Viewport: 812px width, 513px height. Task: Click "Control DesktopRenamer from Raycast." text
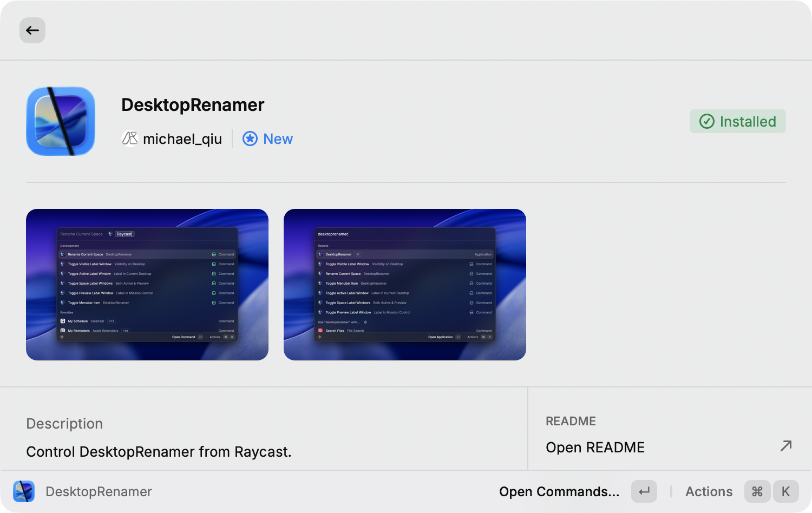pos(159,452)
